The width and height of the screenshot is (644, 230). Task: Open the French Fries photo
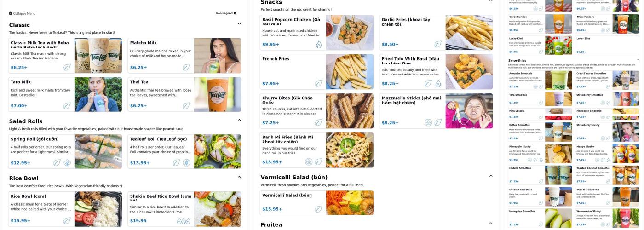pos(350,72)
